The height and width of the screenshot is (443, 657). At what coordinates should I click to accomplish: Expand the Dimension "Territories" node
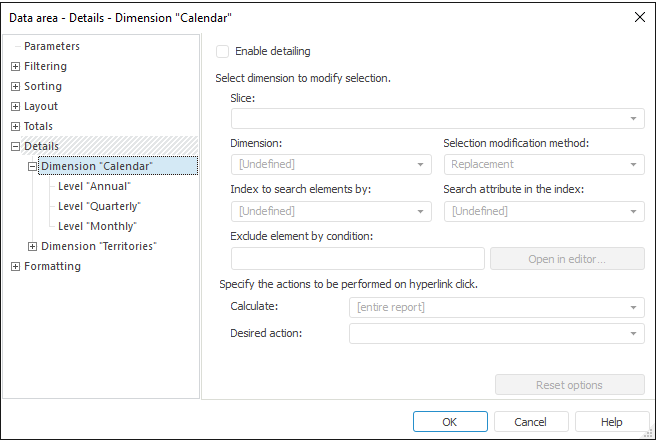tap(32, 247)
